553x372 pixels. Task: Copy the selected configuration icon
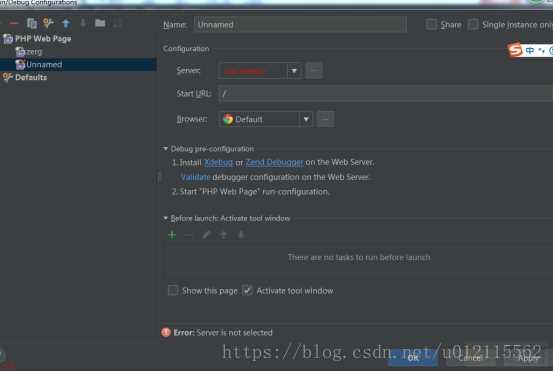(32, 24)
